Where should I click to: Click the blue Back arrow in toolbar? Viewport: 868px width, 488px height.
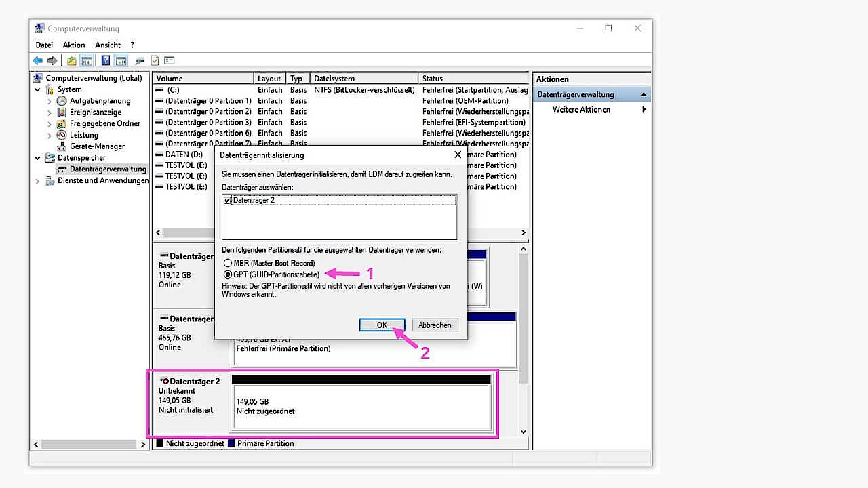click(38, 60)
